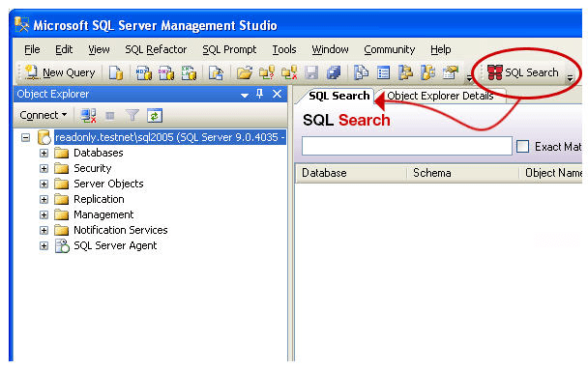This screenshot has width=588, height=369.
Task: Expand the Notification Services folder
Action: [x=44, y=230]
